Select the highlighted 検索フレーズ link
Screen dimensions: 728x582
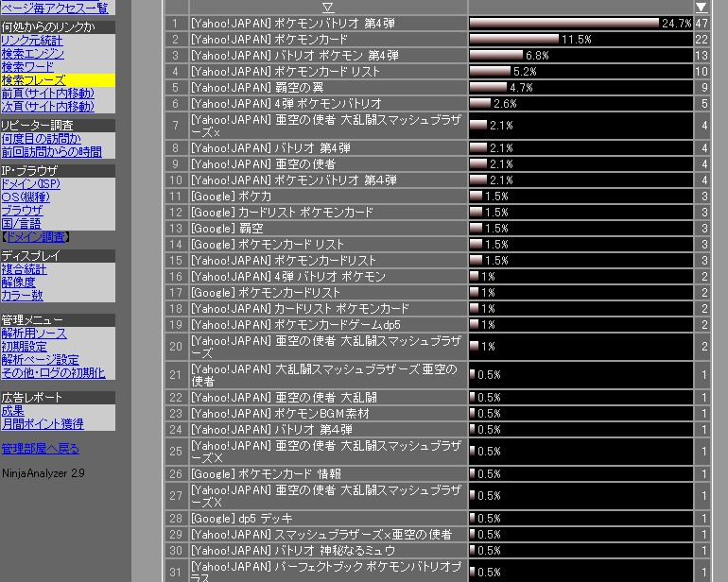(x=33, y=80)
